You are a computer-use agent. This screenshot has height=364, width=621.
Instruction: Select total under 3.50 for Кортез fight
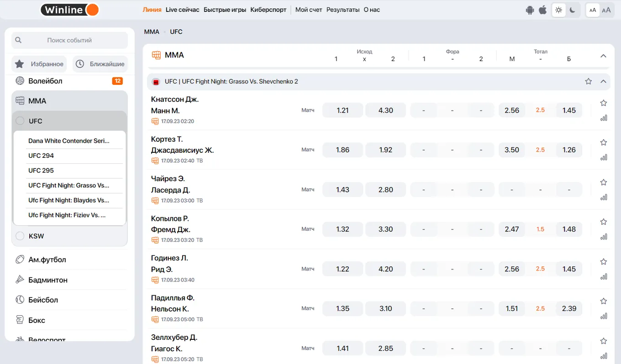pyautogui.click(x=512, y=150)
